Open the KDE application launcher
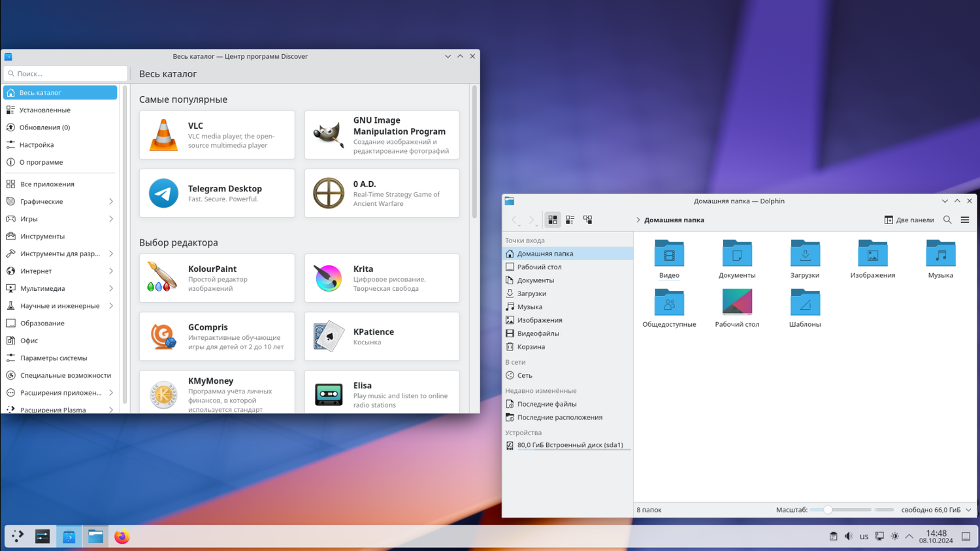Viewport: 980px width, 551px height. 18,537
